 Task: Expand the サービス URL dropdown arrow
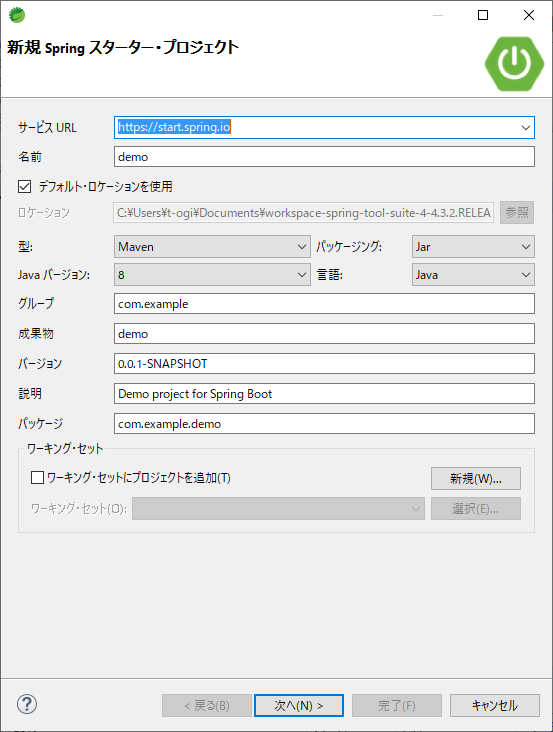click(525, 127)
